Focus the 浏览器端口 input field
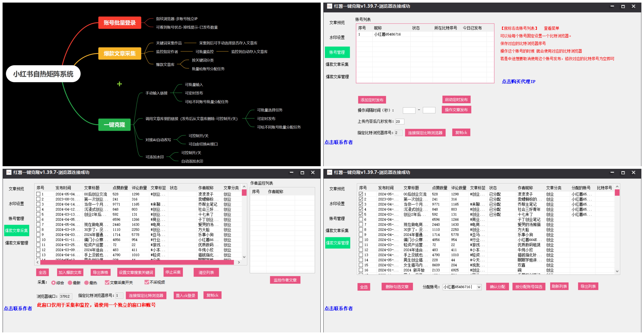Image resolution: width=644 pixels, height=335 pixels. click(66, 296)
